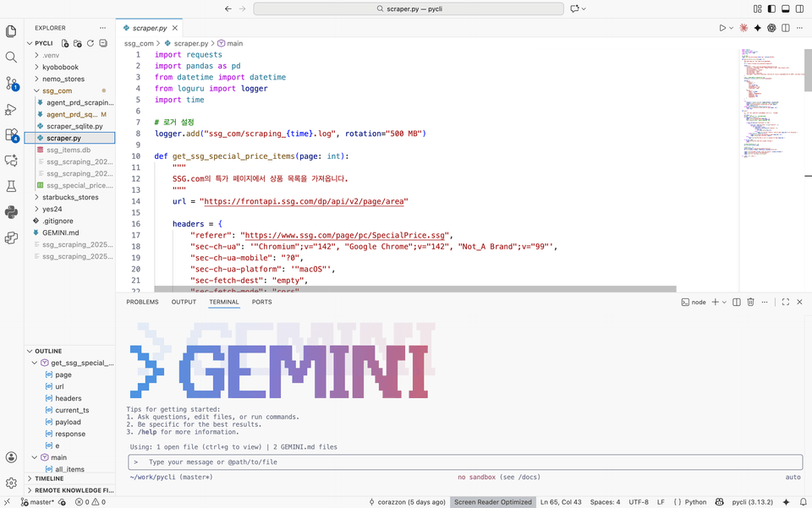Click the red Claude starburst icon

(x=743, y=28)
